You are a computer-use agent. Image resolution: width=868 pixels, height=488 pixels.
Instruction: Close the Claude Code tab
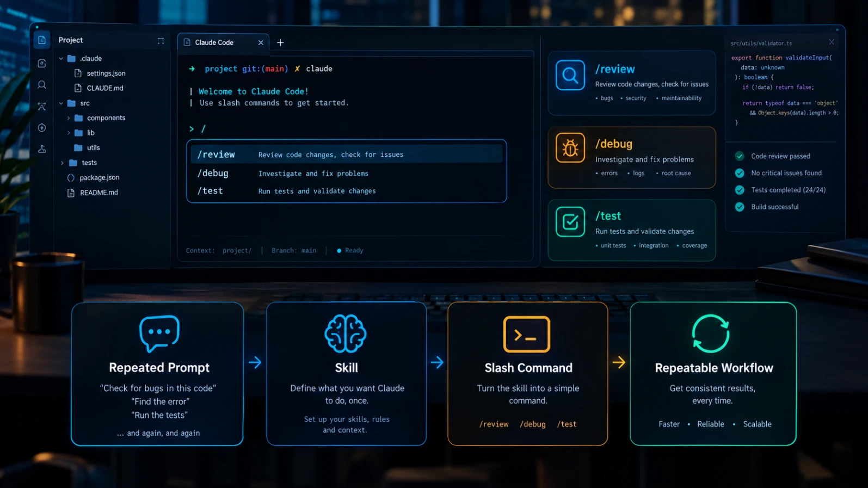pyautogui.click(x=261, y=42)
